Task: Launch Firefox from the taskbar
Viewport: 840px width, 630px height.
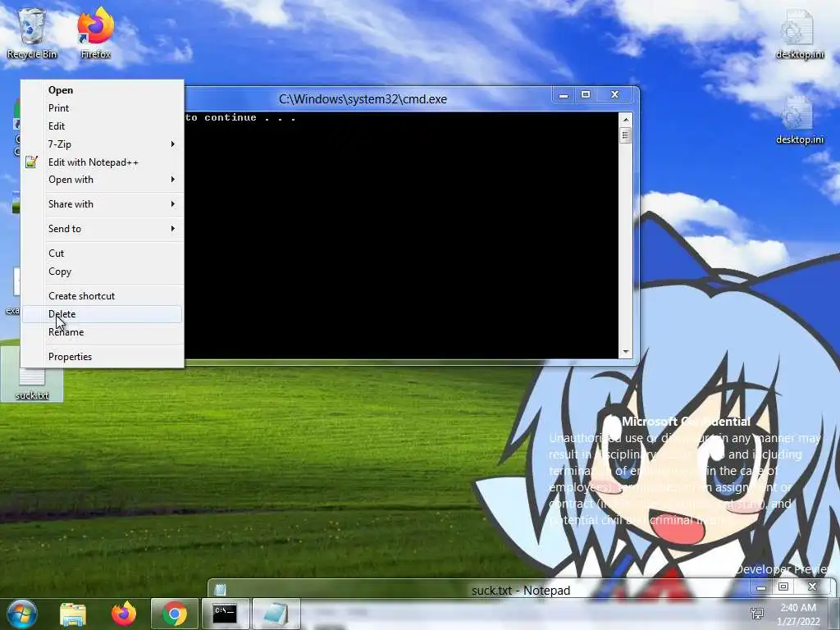Action: (124, 614)
